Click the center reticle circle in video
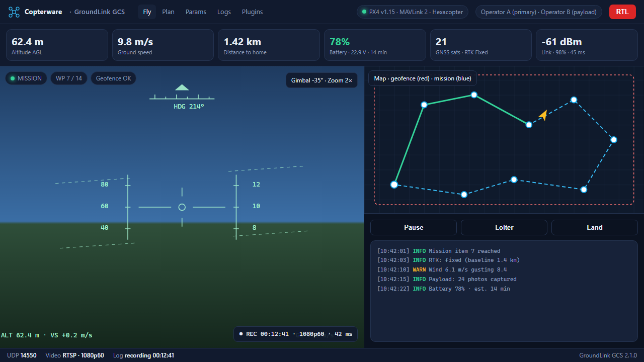644x362 pixels. [x=182, y=207]
